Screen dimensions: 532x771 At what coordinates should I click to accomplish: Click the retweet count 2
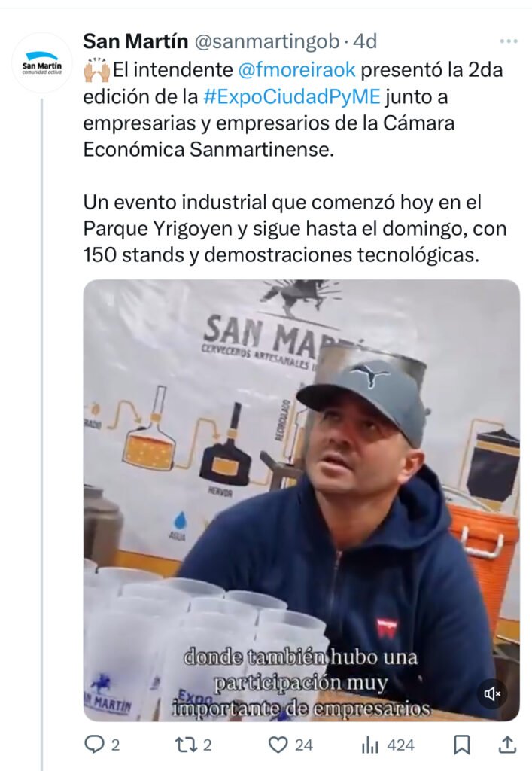point(207,745)
